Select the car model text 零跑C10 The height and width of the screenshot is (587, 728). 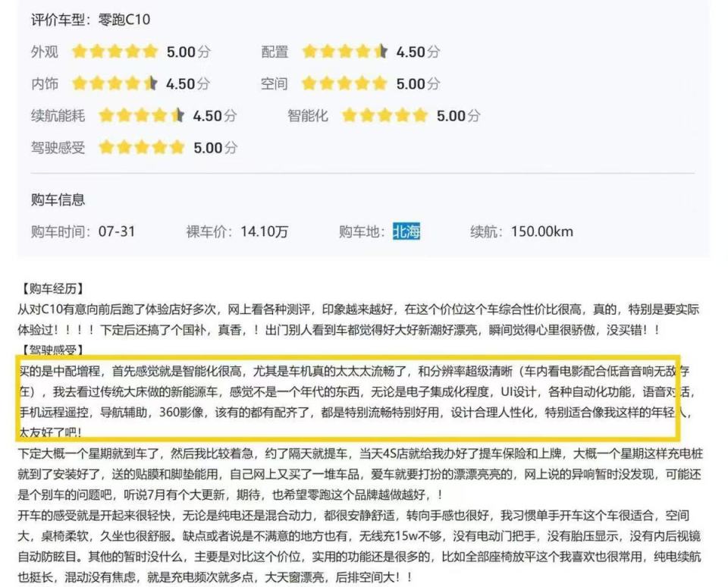click(124, 20)
